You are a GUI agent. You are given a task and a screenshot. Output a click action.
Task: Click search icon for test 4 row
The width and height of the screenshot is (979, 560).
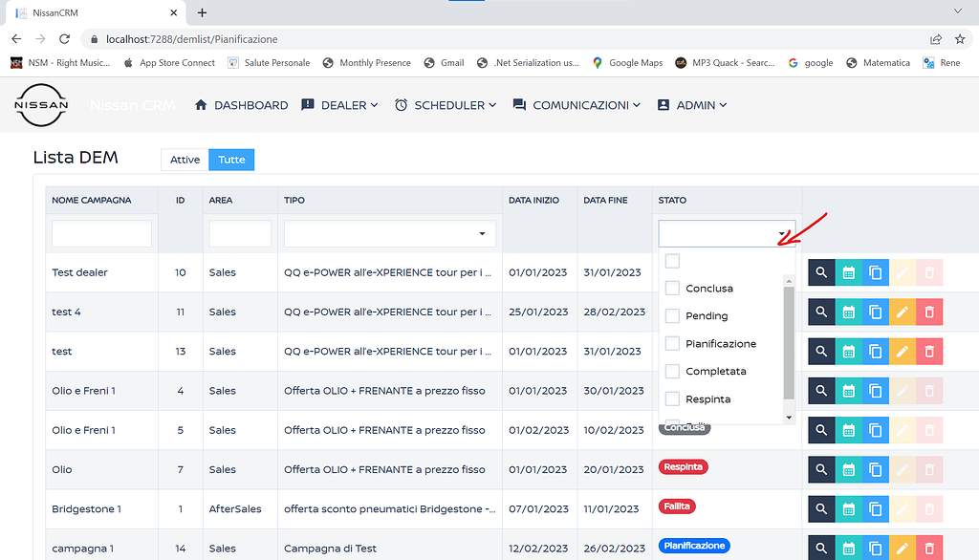tap(821, 312)
